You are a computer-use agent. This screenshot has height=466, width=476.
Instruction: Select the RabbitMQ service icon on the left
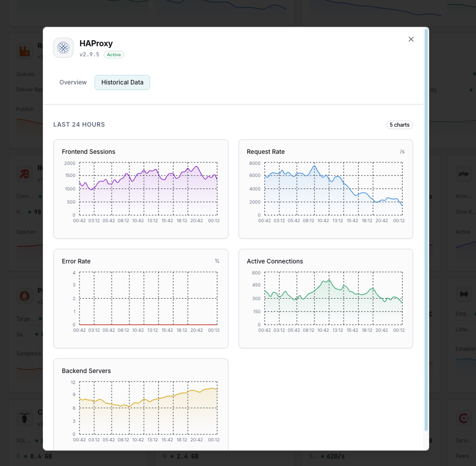[25, 50]
